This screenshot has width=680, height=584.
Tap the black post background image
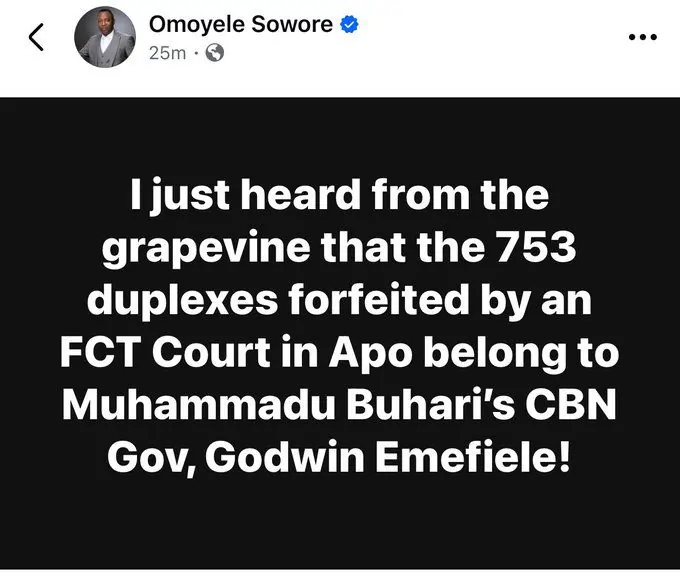pyautogui.click(x=340, y=333)
